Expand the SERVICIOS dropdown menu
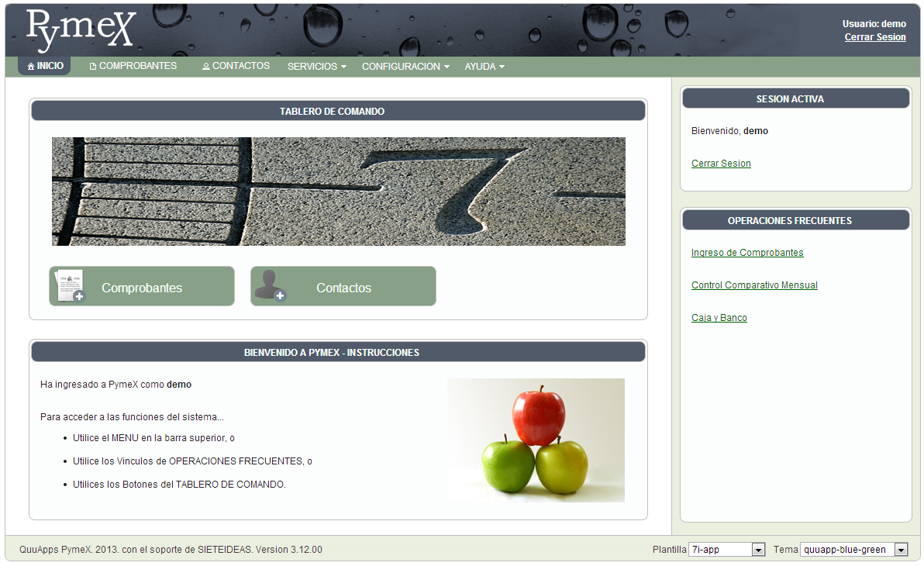The width and height of the screenshot is (924, 566). [x=316, y=67]
